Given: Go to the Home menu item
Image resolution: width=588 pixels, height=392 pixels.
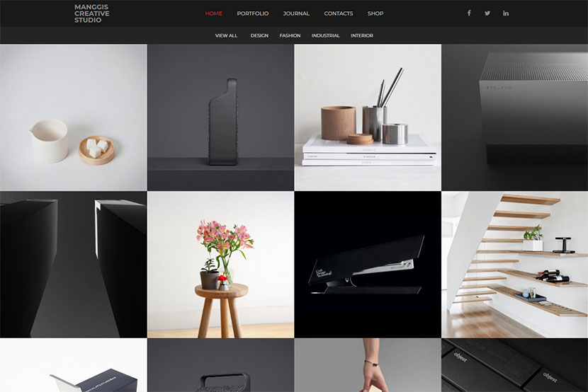Looking at the screenshot, I should 214,13.
